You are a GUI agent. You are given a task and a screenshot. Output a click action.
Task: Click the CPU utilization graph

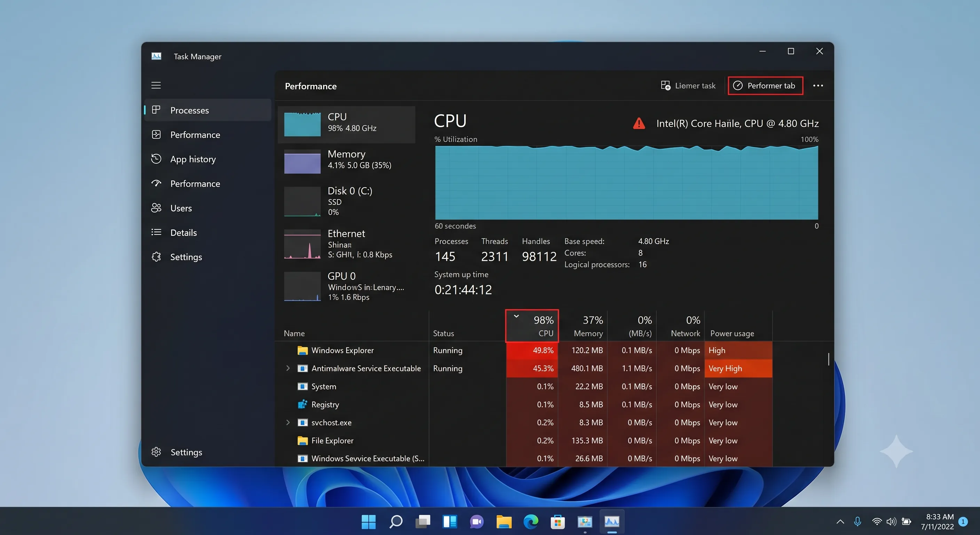click(x=626, y=183)
